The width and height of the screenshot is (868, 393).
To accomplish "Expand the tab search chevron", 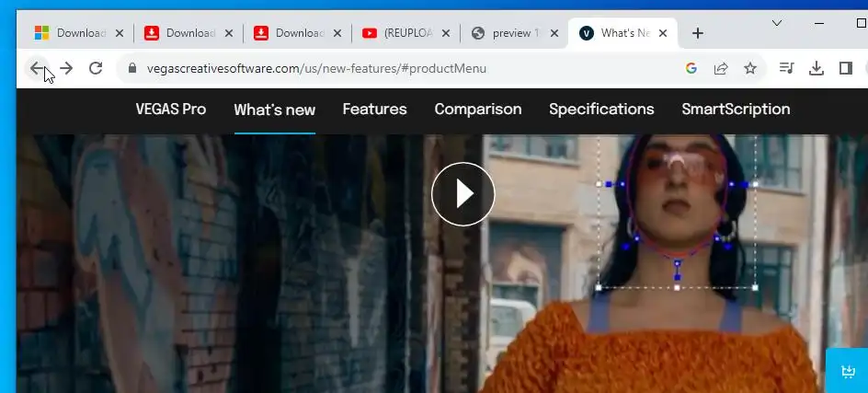I will [777, 23].
